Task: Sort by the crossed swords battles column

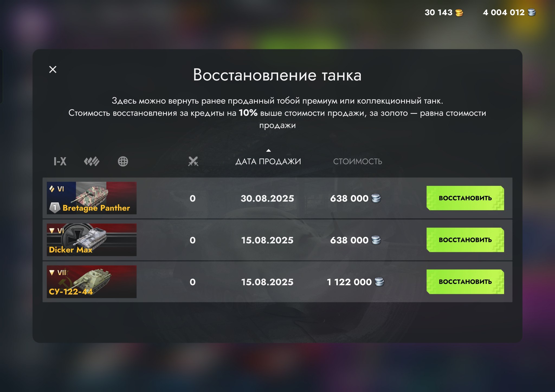Action: tap(193, 161)
